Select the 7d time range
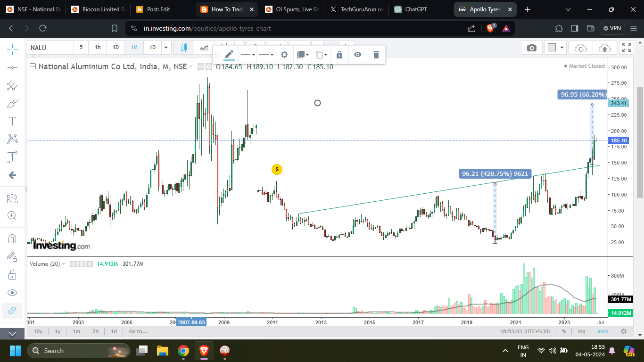This screenshot has width=644, height=362. tap(95, 331)
